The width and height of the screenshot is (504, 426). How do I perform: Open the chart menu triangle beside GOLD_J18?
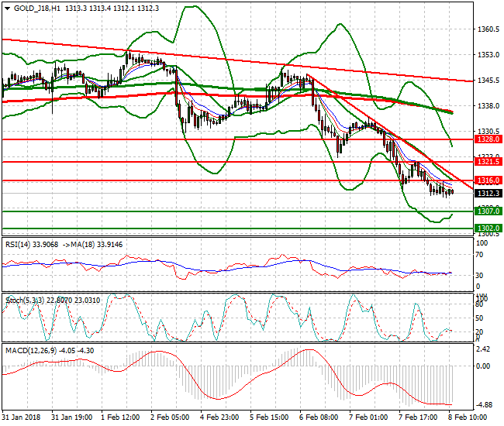(8, 9)
